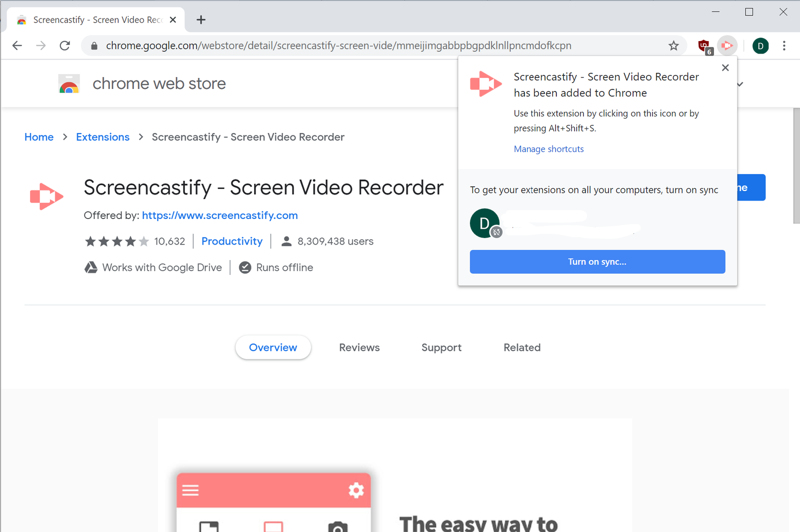The image size is (800, 532).
Task: Open the Related tab
Action: (x=521, y=347)
